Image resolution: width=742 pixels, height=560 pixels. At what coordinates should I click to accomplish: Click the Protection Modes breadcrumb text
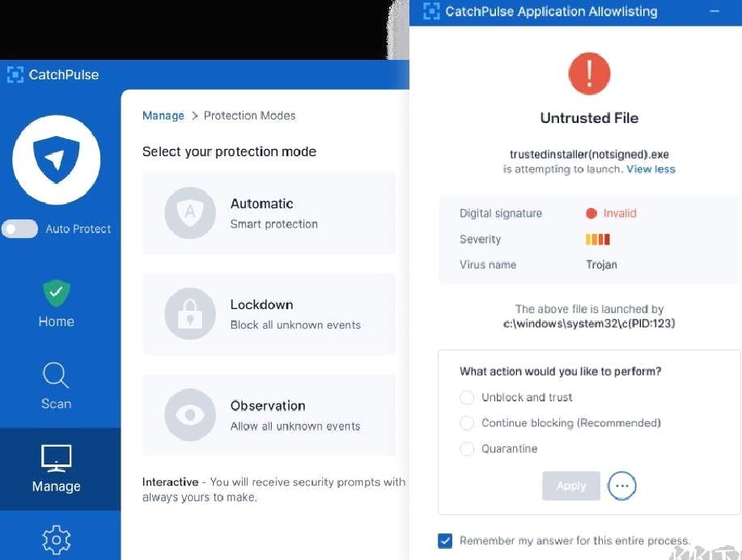tap(249, 116)
